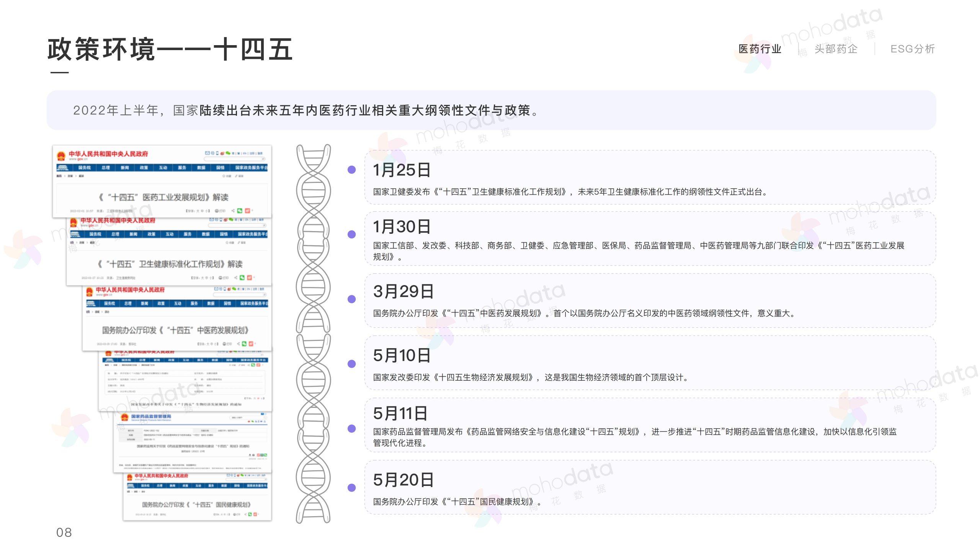Select the 5月20日 国民健康规划 entry card
This screenshot has height=551, width=980.
point(650,488)
